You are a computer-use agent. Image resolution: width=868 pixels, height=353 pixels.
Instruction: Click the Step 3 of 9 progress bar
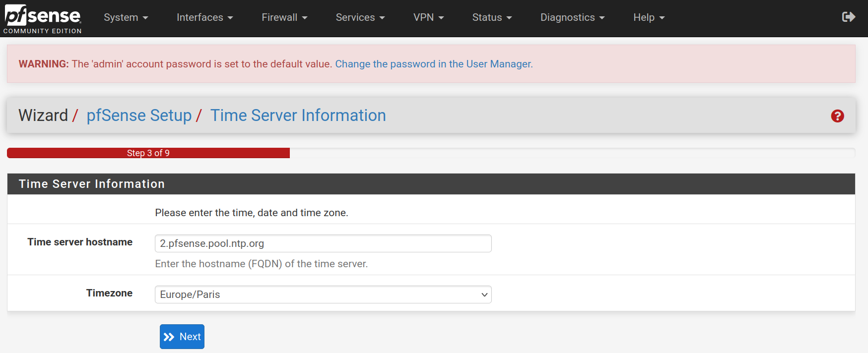coord(148,153)
